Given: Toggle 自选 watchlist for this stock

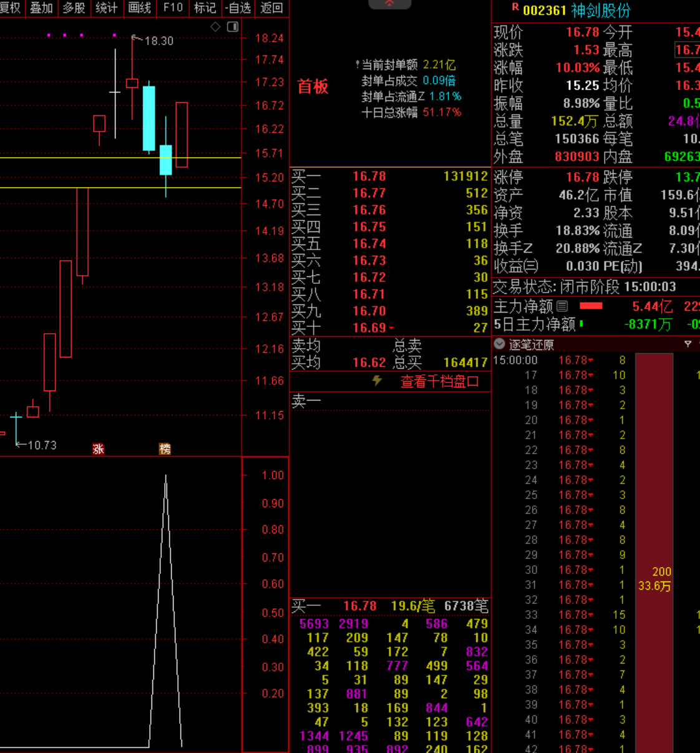Looking at the screenshot, I should click(x=238, y=8).
